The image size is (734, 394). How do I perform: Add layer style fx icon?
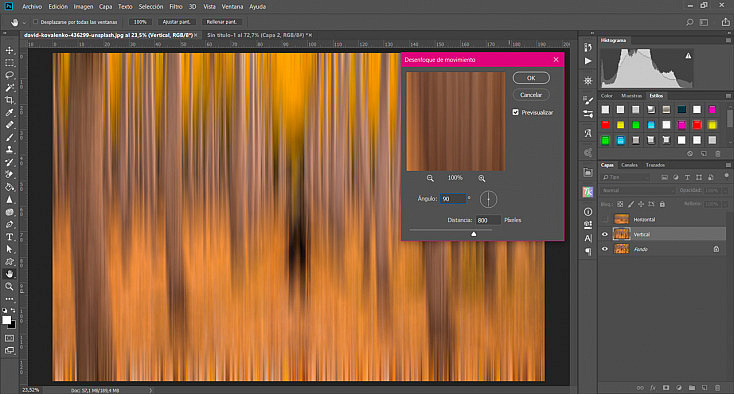pyautogui.click(x=653, y=388)
